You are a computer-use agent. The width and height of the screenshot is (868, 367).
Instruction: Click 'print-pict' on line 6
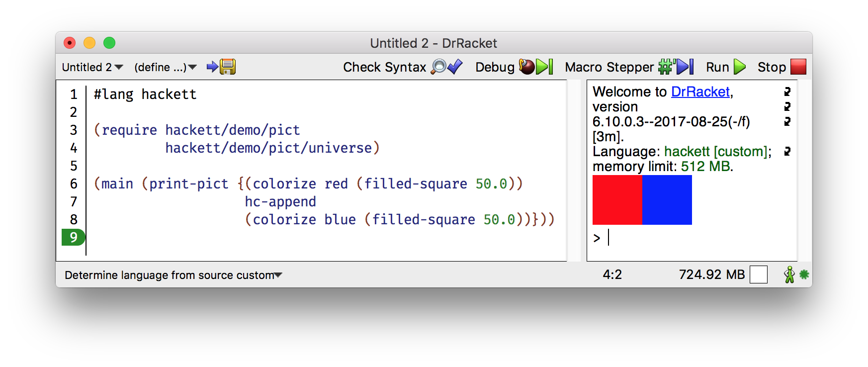pyautogui.click(x=189, y=184)
